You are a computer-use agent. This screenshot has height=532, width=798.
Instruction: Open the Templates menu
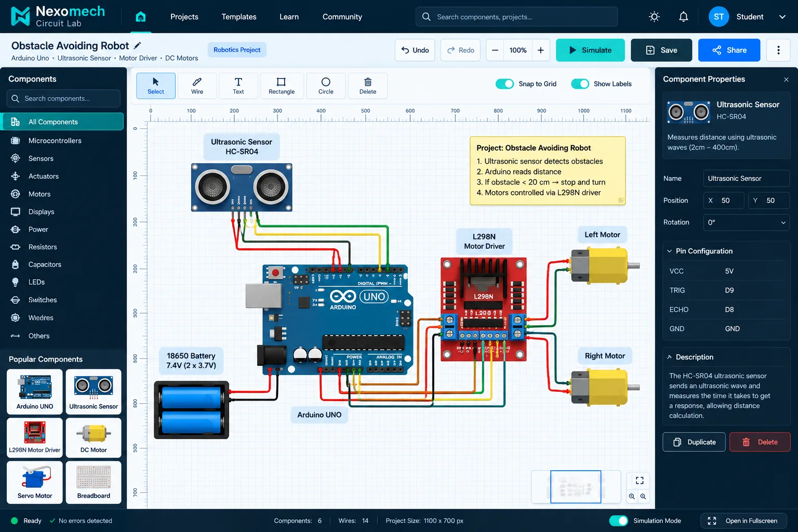point(239,17)
